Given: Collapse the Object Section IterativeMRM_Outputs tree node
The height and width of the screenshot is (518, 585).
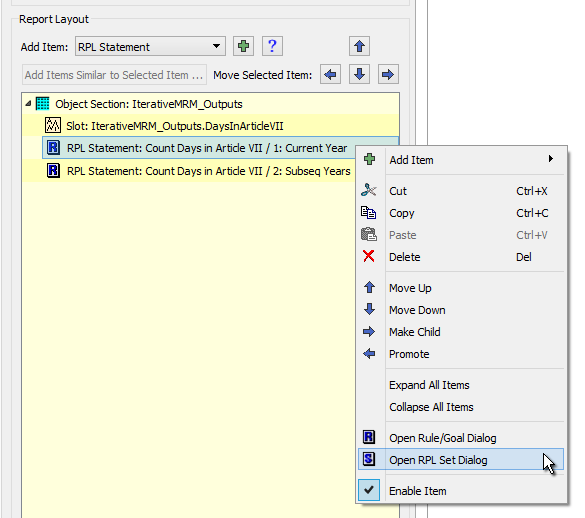Looking at the screenshot, I should coord(28,104).
